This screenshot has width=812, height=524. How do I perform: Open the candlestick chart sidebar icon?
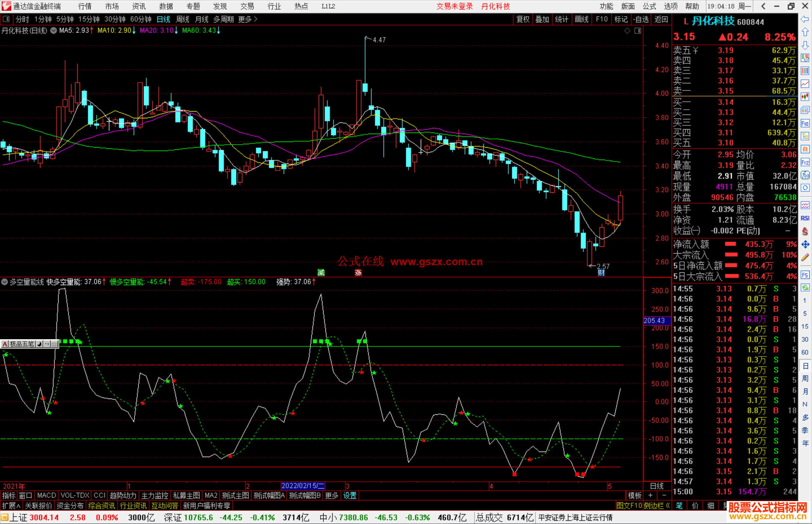point(805,97)
